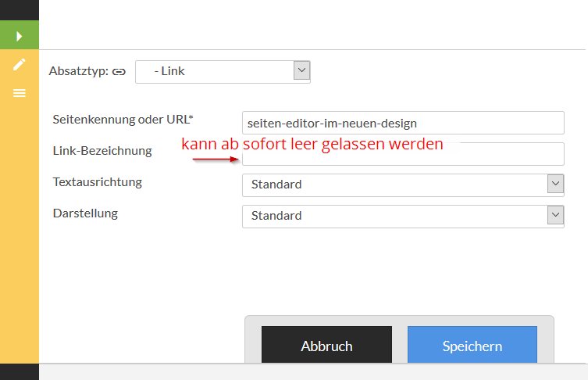Click the pencil edit icon in sidebar
Screen dimensions: 588x380
pos(19,64)
